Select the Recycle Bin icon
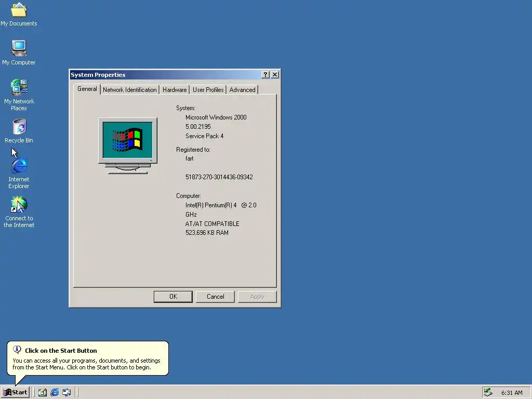 point(19,131)
